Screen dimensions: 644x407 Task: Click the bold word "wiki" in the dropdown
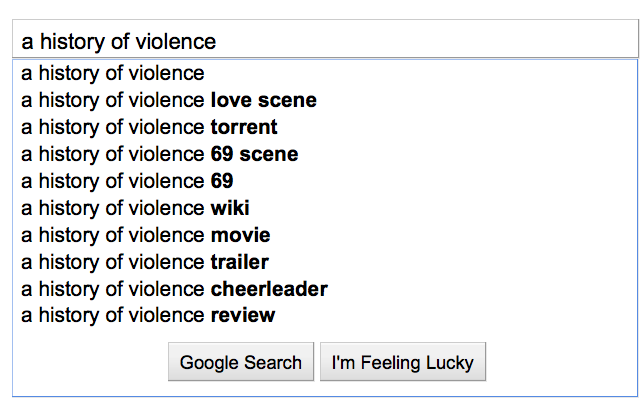pos(230,208)
